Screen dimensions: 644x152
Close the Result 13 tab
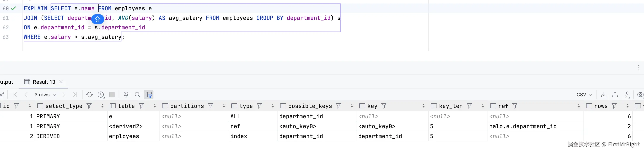pos(61,82)
